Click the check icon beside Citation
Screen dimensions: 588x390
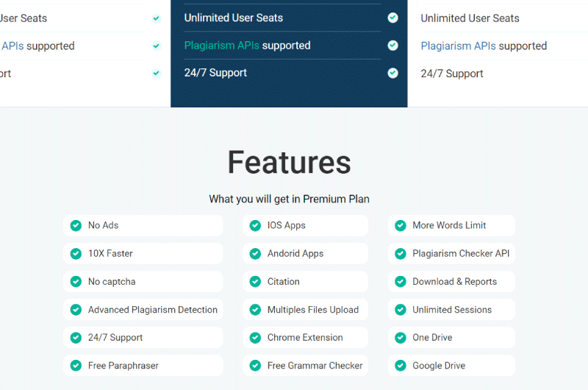255,282
